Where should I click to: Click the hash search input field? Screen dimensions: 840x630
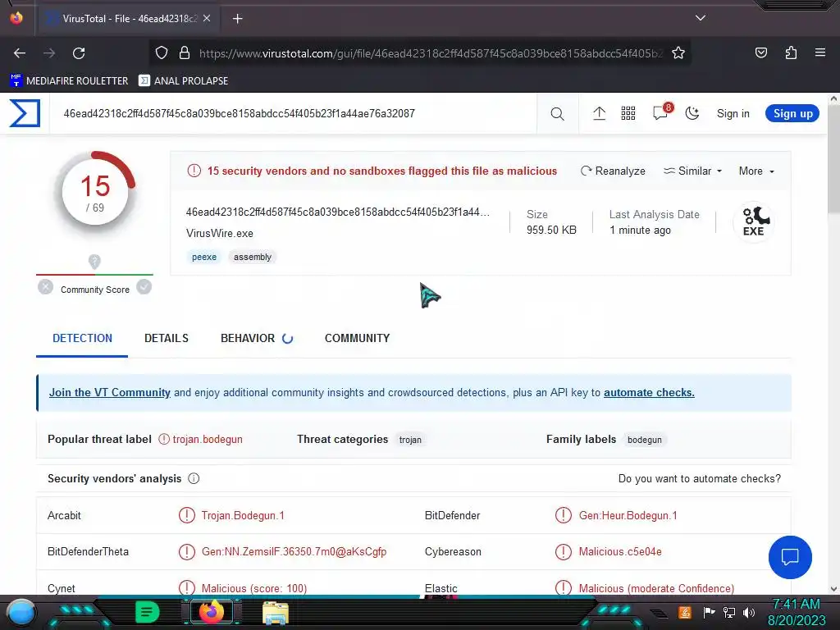coord(294,113)
